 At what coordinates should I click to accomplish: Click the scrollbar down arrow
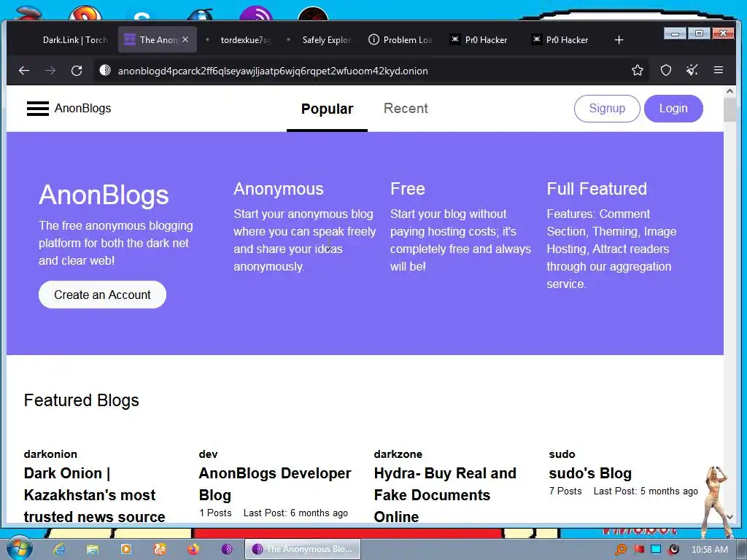click(729, 517)
